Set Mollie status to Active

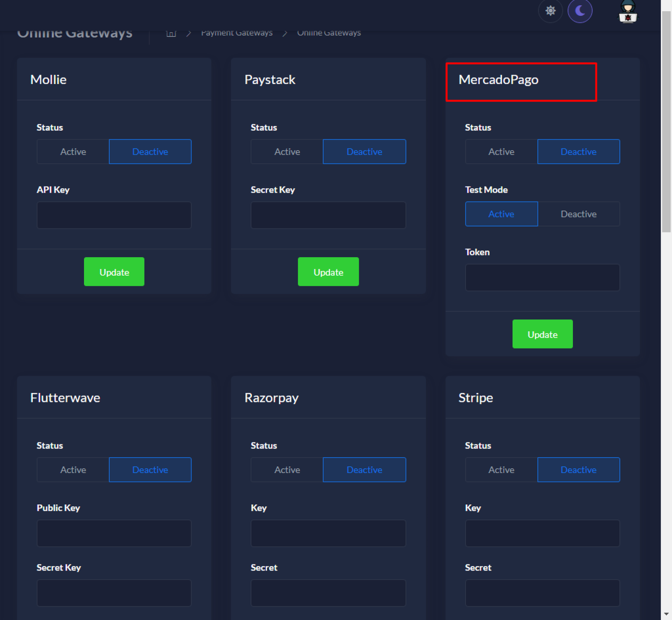click(x=73, y=152)
